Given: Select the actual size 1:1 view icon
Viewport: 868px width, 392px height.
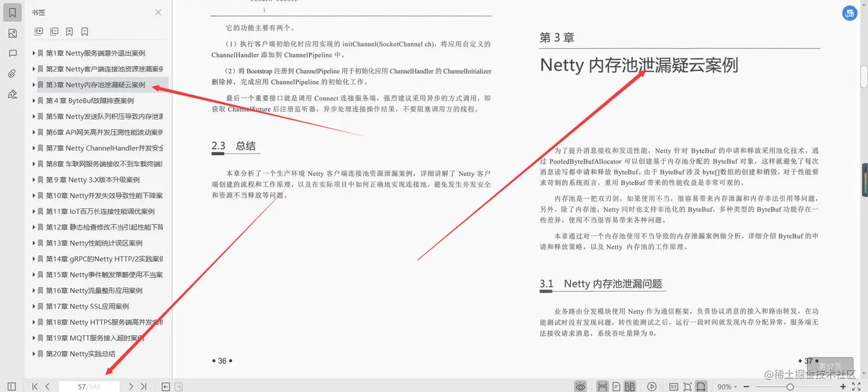Looking at the screenshot, I should [x=674, y=386].
